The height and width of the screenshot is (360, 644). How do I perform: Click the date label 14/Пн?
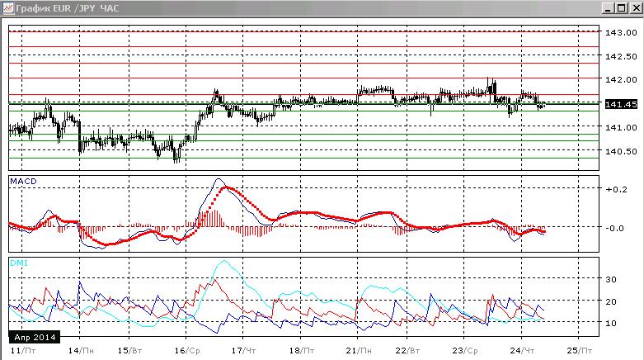point(81,351)
